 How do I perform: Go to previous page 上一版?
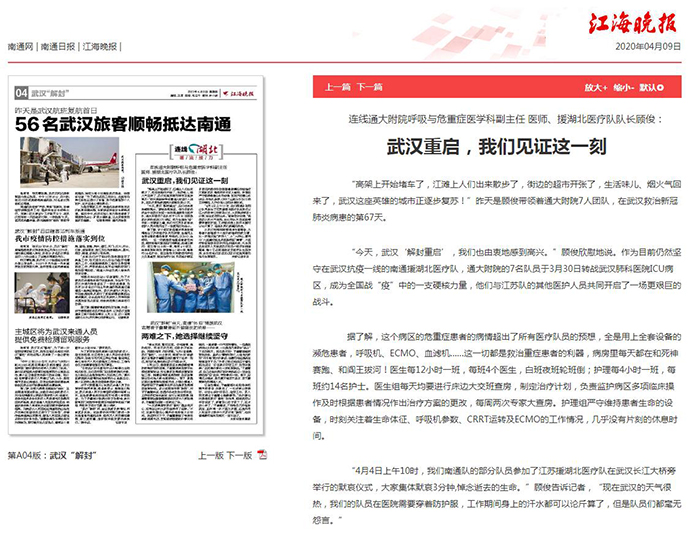(x=211, y=455)
